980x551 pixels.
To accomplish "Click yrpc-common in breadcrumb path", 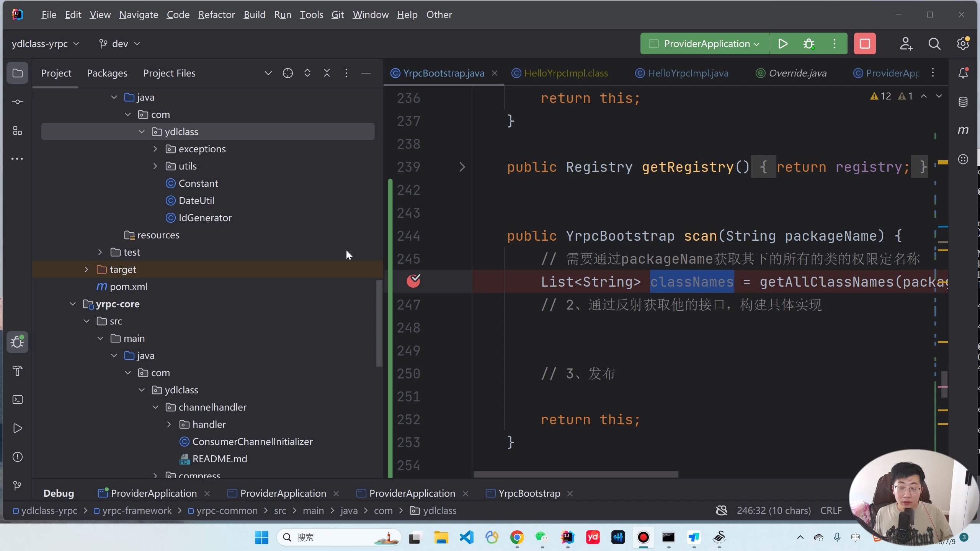I will pos(227,511).
